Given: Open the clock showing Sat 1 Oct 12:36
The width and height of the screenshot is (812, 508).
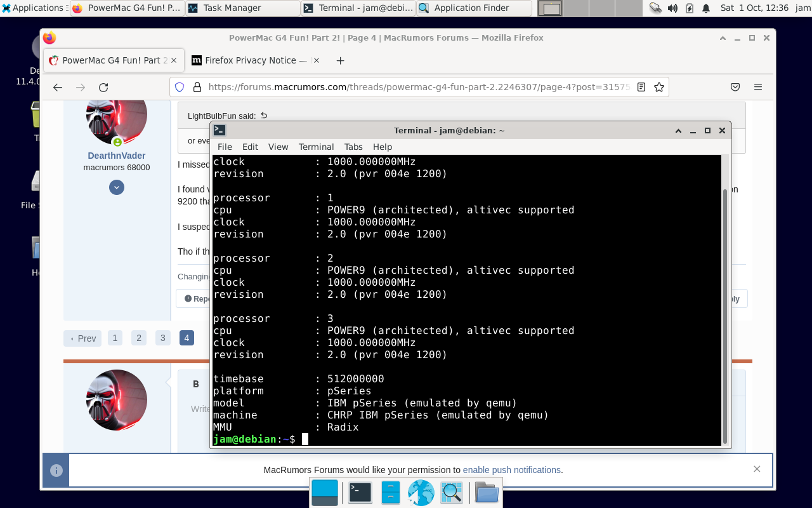Looking at the screenshot, I should tap(754, 8).
